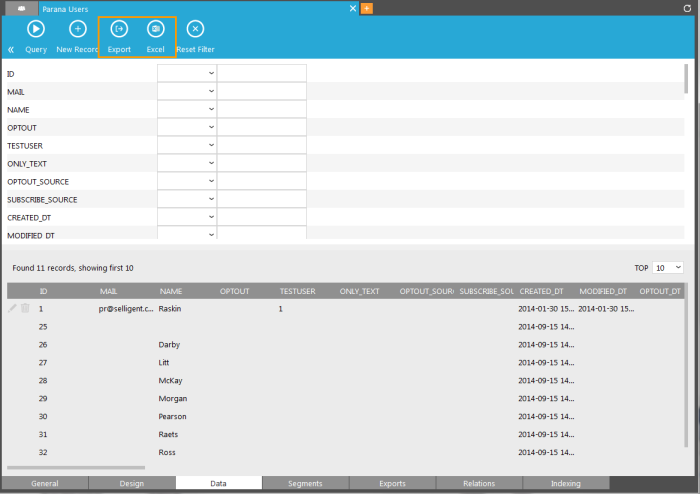This screenshot has height=494, width=700.
Task: Close the Parana Users tab
Action: click(352, 8)
